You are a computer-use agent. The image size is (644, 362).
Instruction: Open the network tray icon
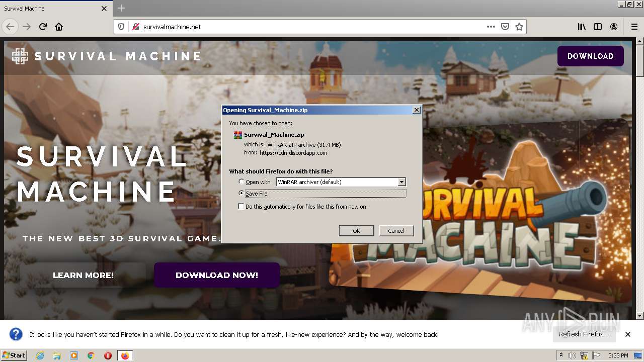584,355
